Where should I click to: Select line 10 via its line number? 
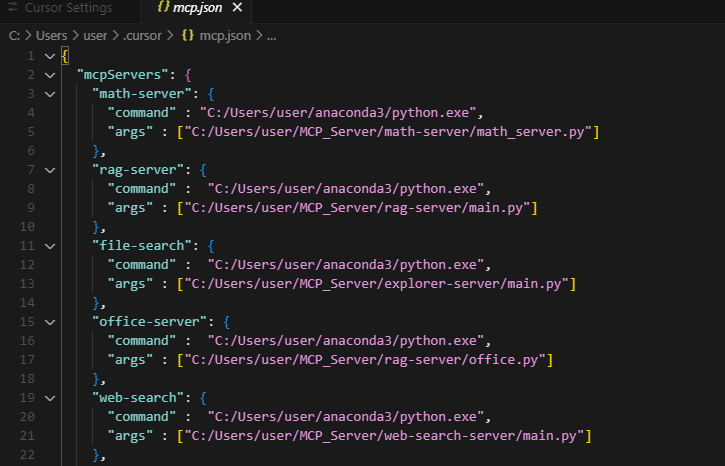[28, 227]
